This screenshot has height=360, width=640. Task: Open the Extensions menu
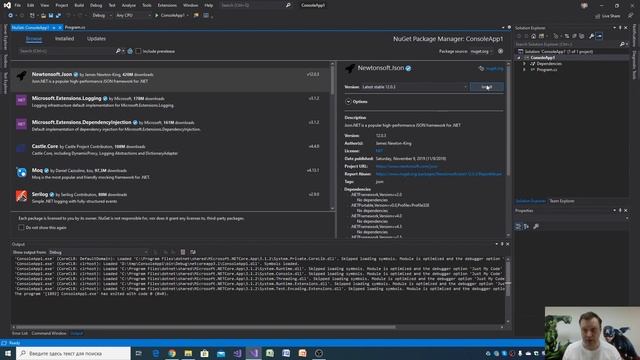(x=167, y=5)
